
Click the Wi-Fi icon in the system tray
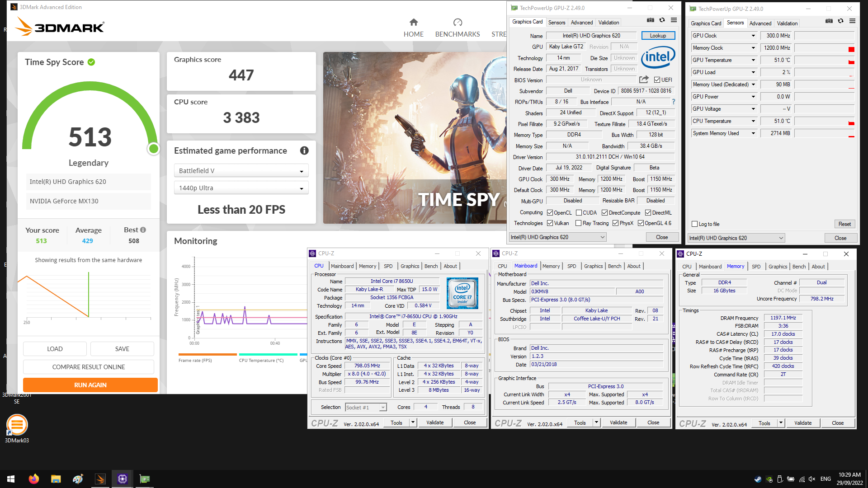coord(802,479)
